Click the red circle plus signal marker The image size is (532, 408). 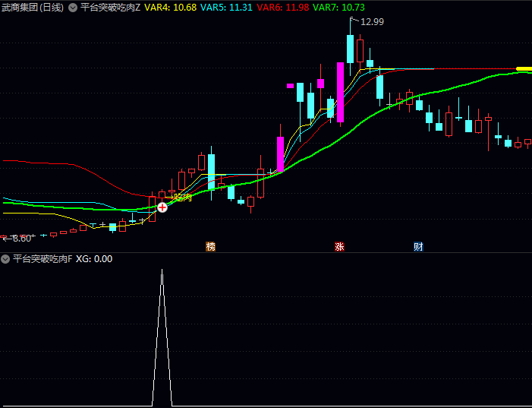point(162,206)
